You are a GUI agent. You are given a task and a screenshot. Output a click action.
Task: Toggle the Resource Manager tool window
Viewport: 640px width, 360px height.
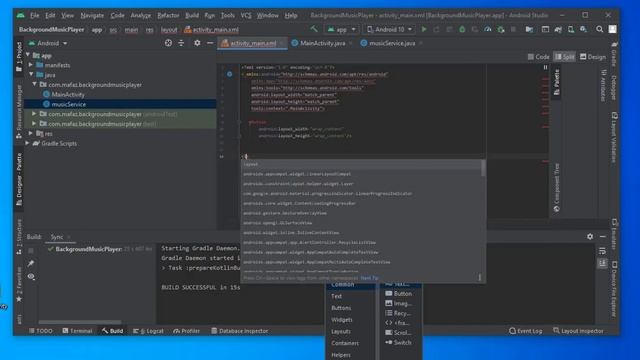[x=19, y=111]
